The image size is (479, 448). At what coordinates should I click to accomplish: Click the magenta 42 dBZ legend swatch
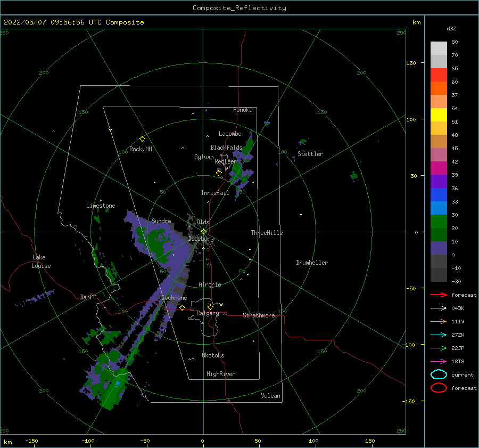439,168
